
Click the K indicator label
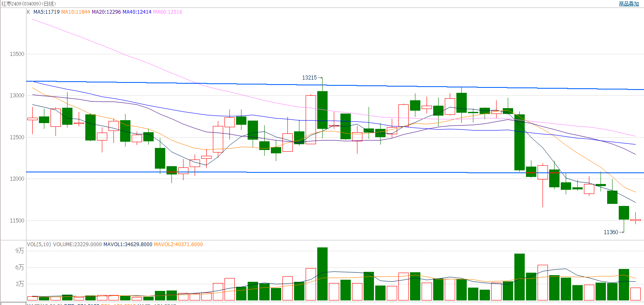[x=29, y=12]
